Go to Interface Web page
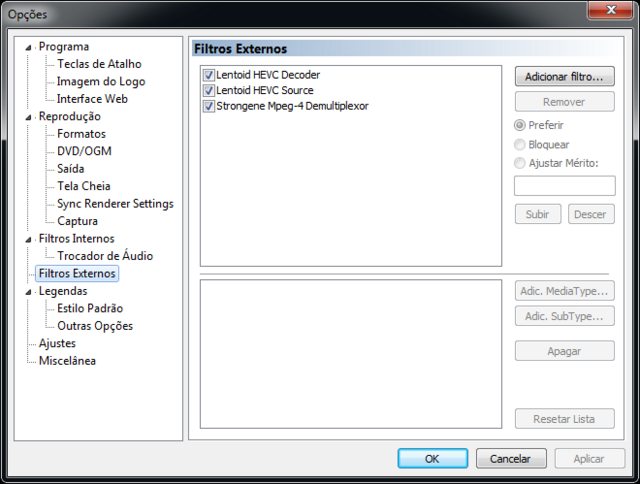 click(x=92, y=99)
